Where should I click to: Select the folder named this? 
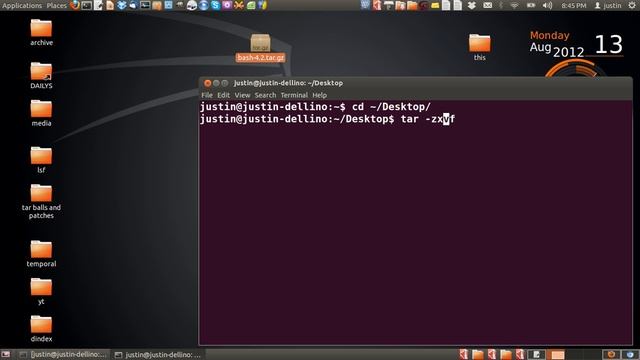click(x=480, y=47)
